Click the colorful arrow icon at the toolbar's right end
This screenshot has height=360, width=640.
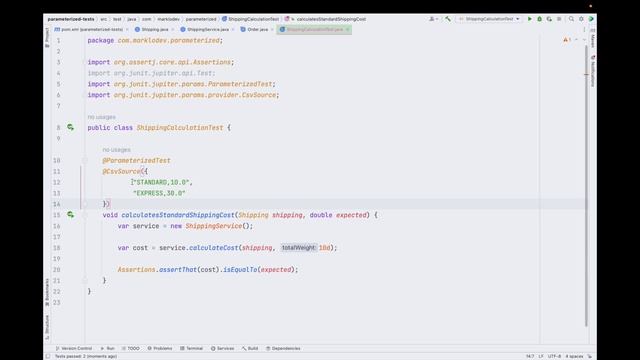(591, 19)
